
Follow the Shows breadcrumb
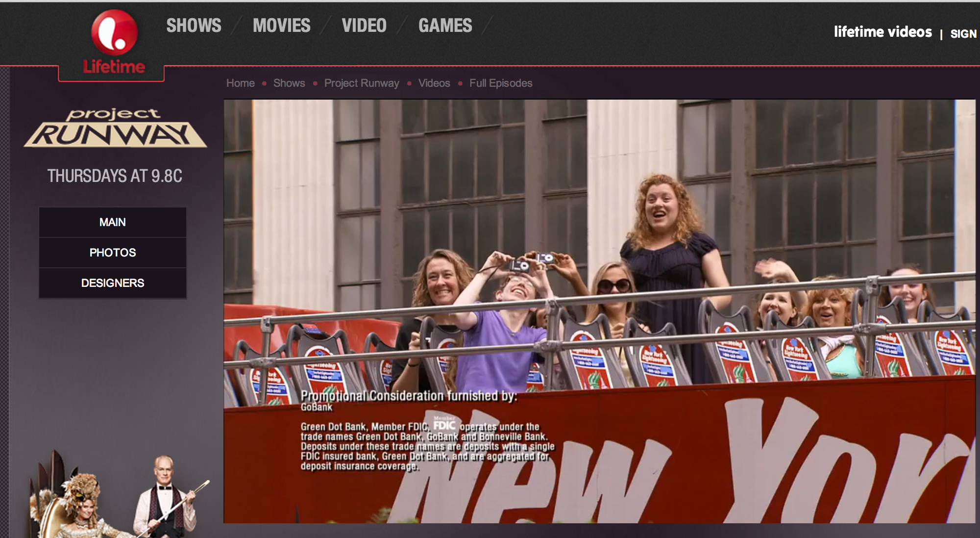click(x=289, y=83)
